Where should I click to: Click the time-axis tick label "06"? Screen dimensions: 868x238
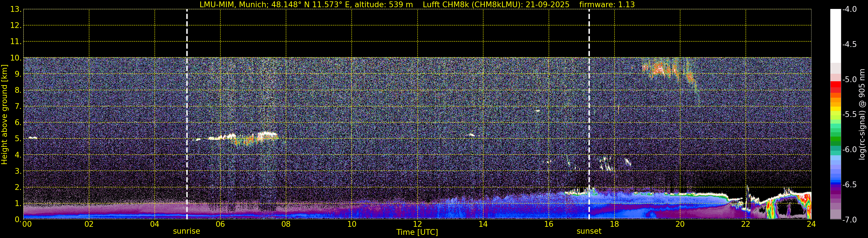click(220, 224)
